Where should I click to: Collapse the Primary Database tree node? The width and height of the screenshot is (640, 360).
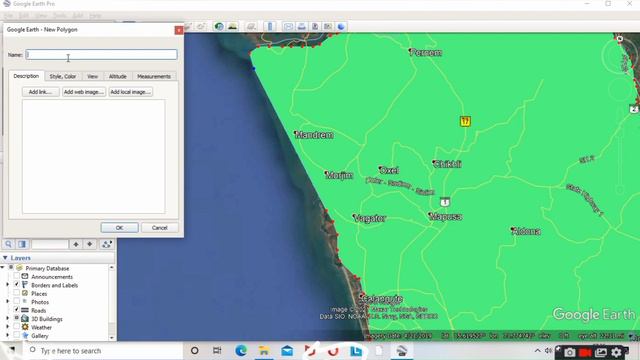(x=3, y=268)
